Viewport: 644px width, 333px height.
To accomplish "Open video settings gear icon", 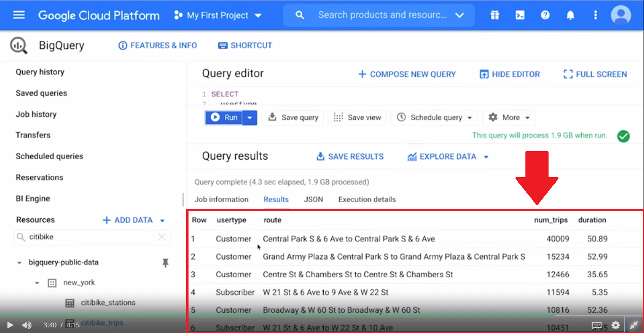I will click(x=616, y=325).
